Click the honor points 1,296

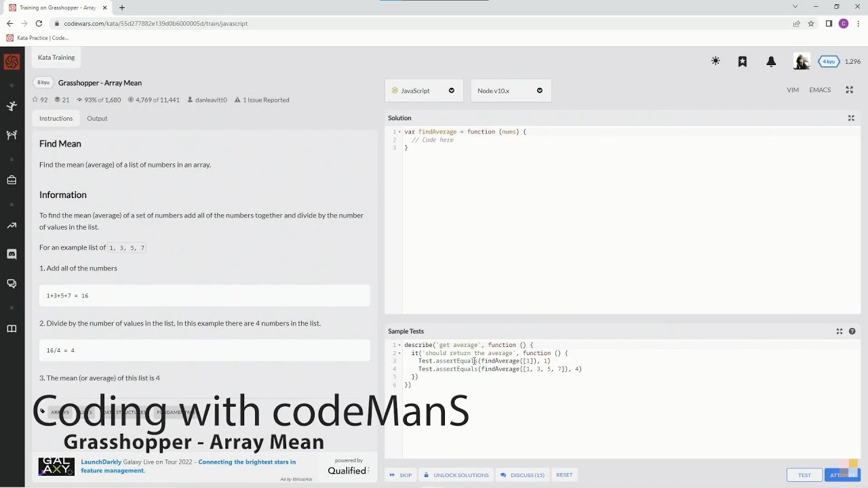[852, 62]
